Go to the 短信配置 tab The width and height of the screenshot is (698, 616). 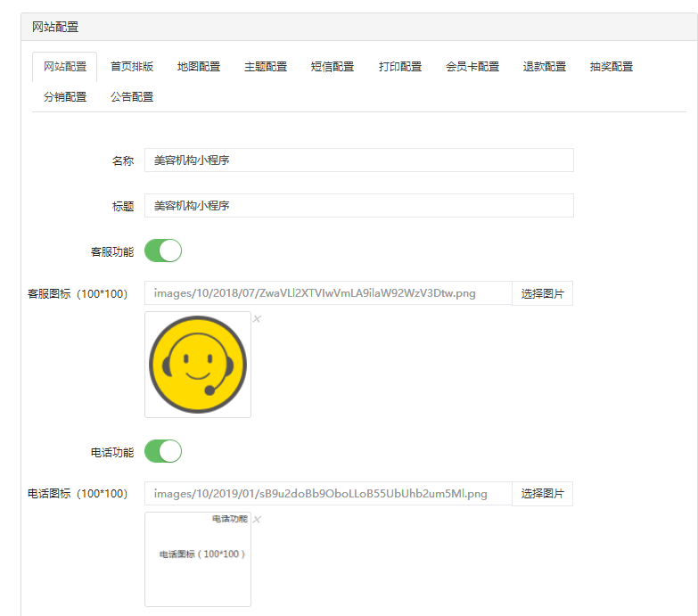click(x=333, y=67)
